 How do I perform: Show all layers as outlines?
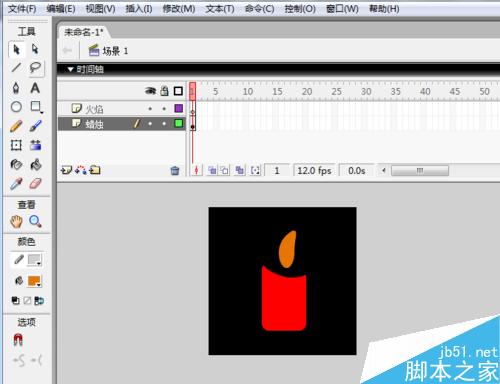click(x=178, y=91)
